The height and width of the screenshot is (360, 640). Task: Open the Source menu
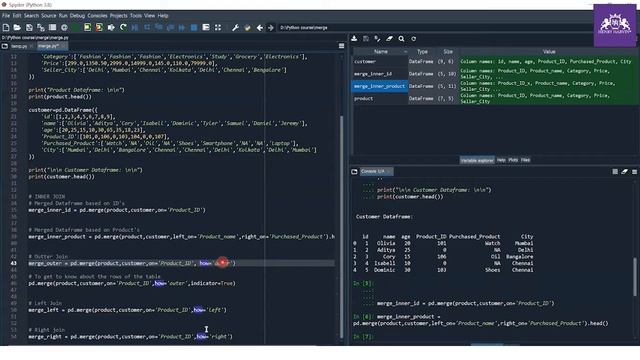pyautogui.click(x=49, y=16)
